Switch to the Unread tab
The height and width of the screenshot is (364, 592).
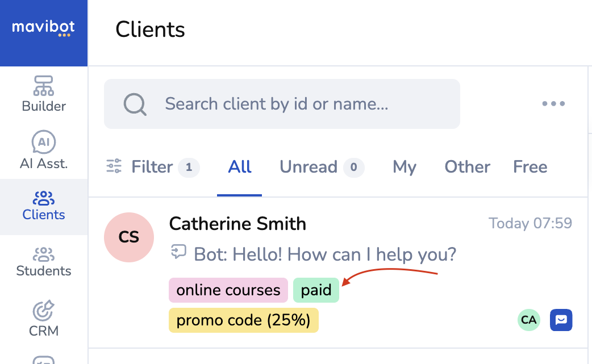[321, 167]
